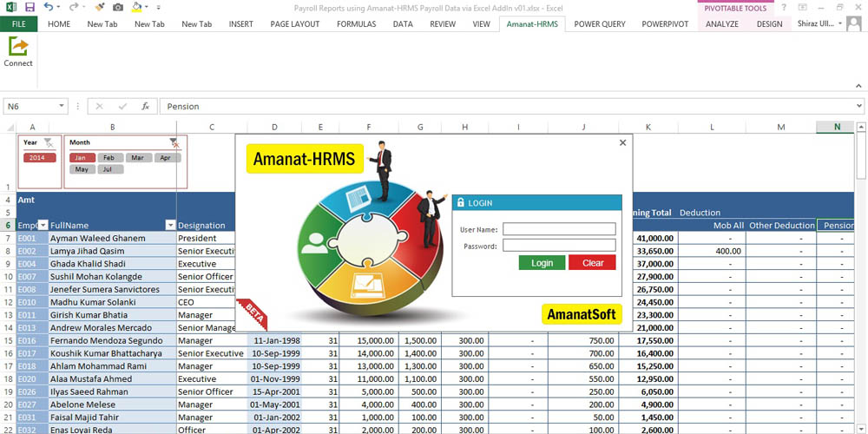
Task: Select Jul in the Month slicer
Action: coord(110,169)
